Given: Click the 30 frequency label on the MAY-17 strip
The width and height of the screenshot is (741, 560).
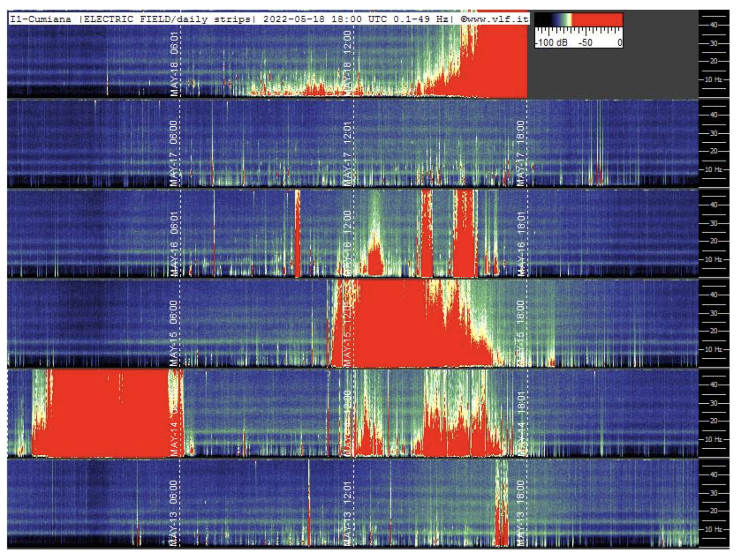Looking at the screenshot, I should [x=713, y=133].
